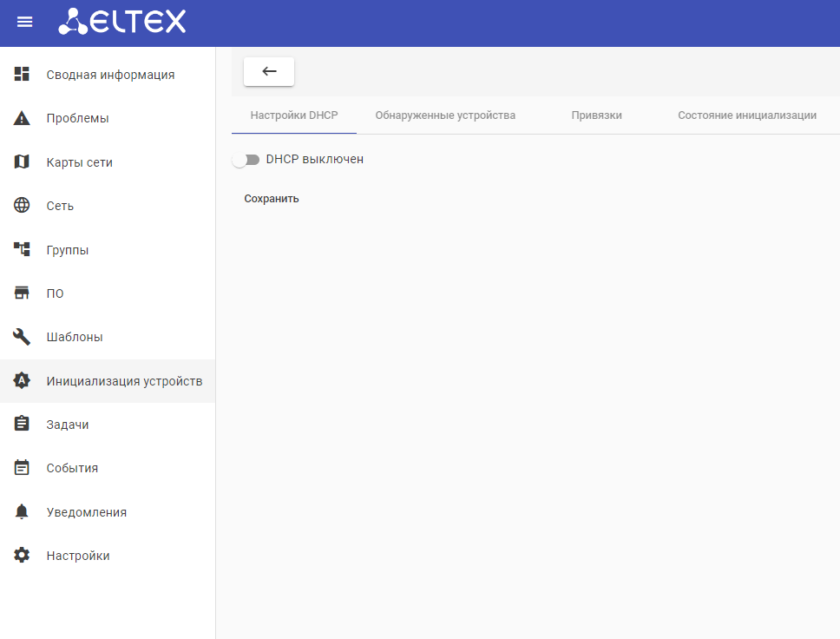
Task: Enable the DHCP toggle switch
Action: [246, 160]
